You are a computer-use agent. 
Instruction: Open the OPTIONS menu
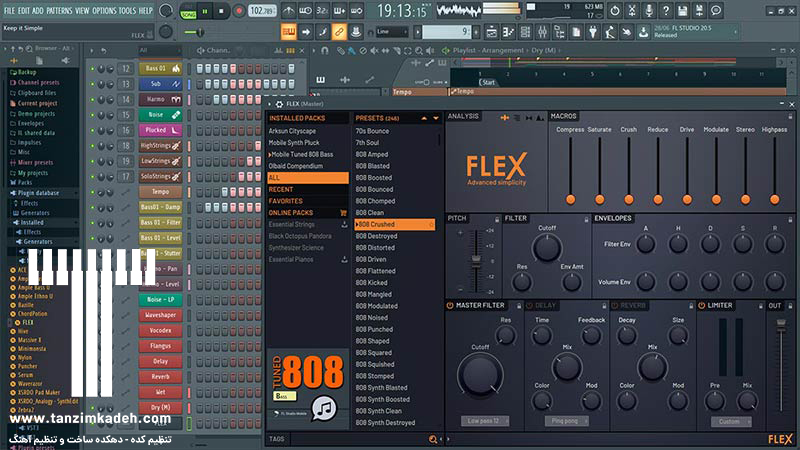(104, 11)
